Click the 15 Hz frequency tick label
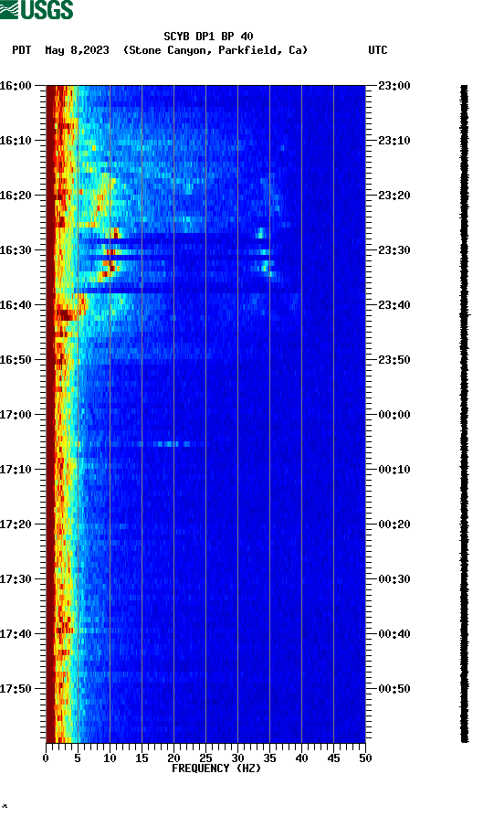Image resolution: width=504 pixels, height=816 pixels. point(142,758)
